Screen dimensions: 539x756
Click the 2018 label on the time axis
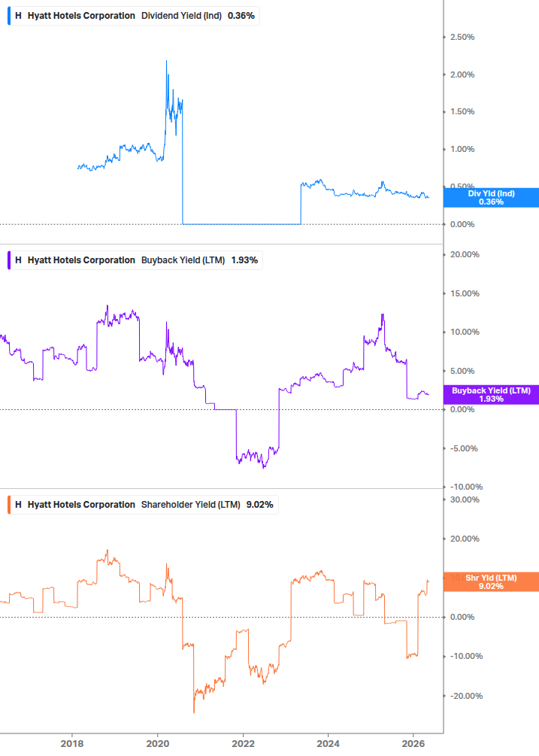click(x=71, y=743)
